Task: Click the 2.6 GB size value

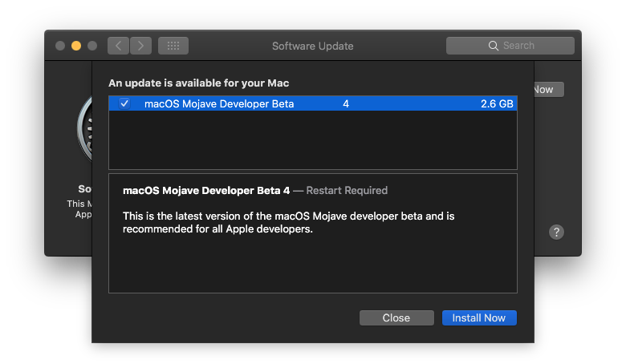Action: 497,103
